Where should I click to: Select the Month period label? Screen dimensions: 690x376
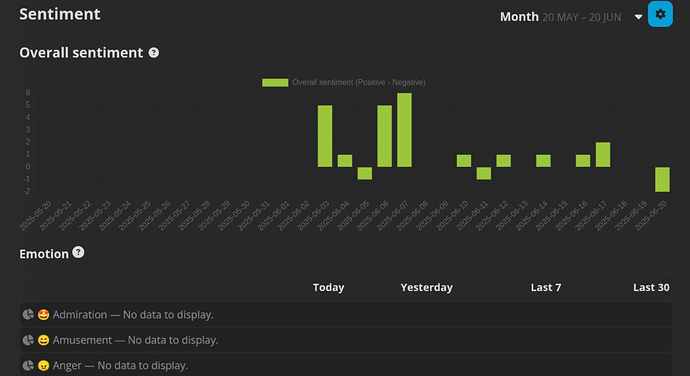pyautogui.click(x=519, y=17)
